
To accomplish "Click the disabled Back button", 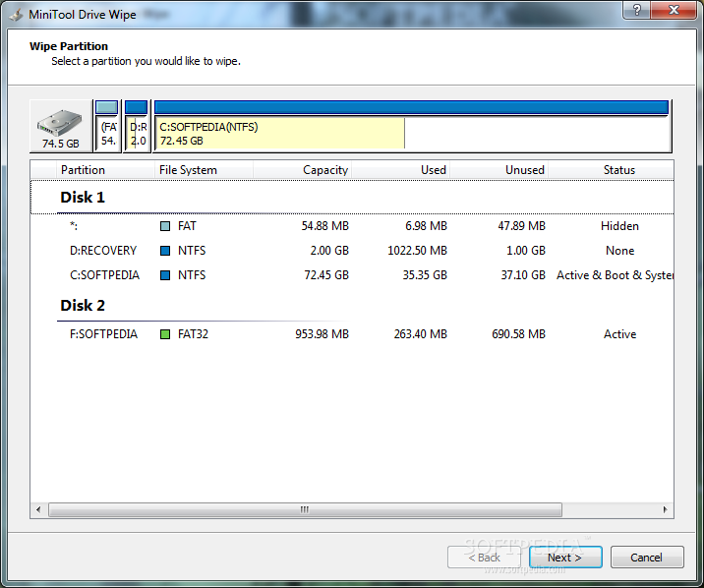I will pyautogui.click(x=484, y=558).
